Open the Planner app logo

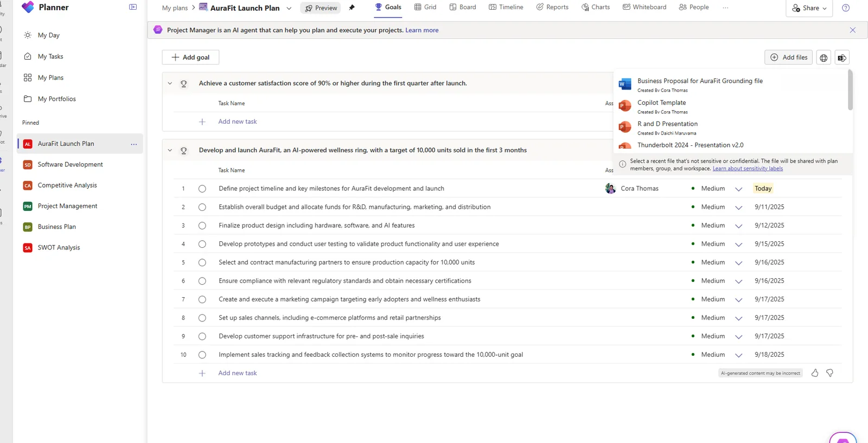(x=28, y=7)
